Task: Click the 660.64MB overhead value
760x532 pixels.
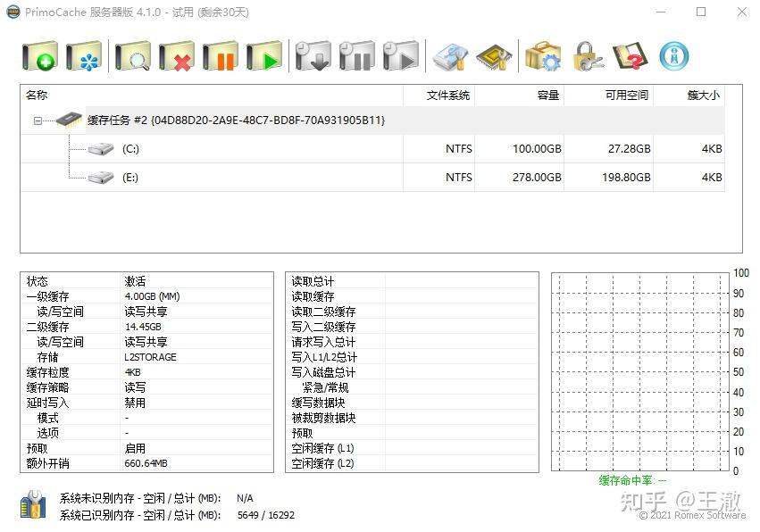Action: tap(146, 463)
